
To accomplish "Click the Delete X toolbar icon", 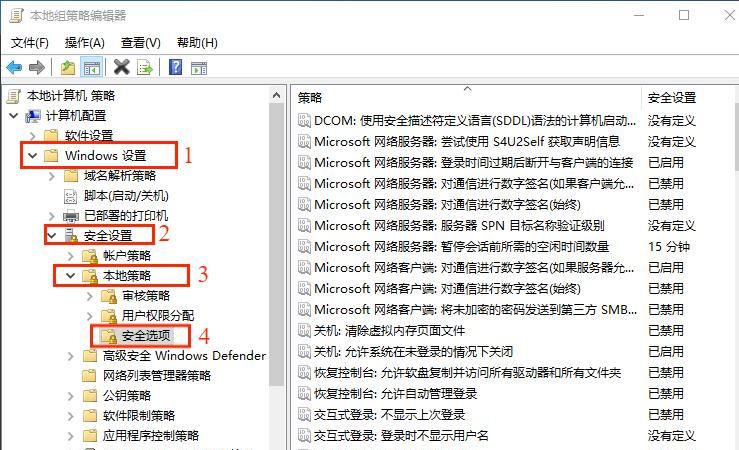I will pos(122,67).
